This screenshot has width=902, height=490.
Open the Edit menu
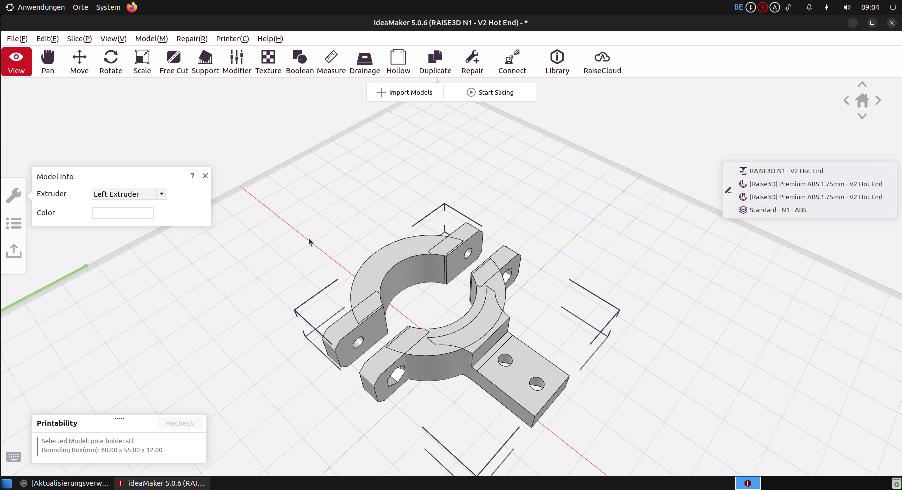[47, 39]
